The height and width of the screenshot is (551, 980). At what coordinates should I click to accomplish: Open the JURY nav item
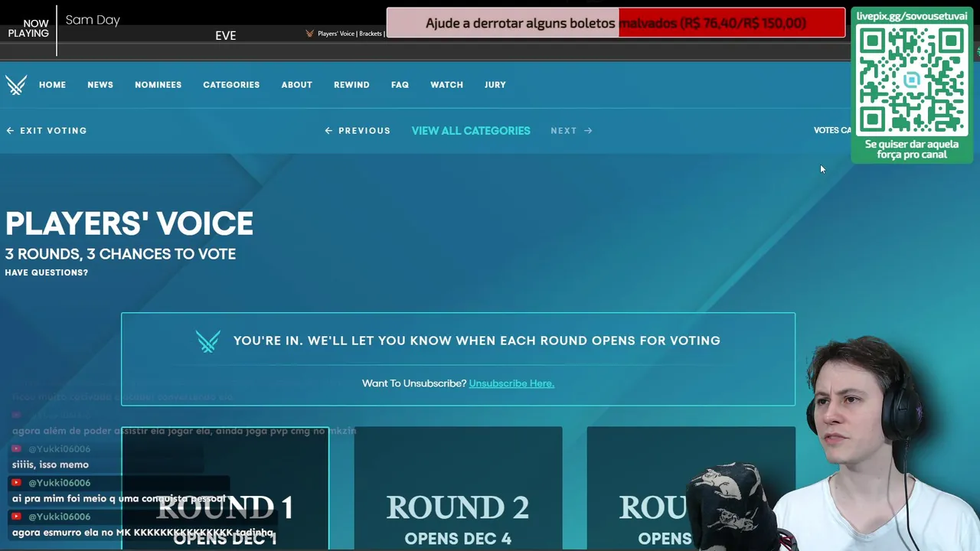click(x=495, y=85)
